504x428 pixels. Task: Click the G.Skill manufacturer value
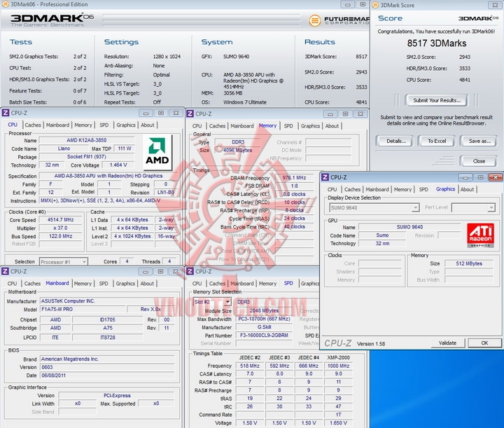pyautogui.click(x=264, y=327)
